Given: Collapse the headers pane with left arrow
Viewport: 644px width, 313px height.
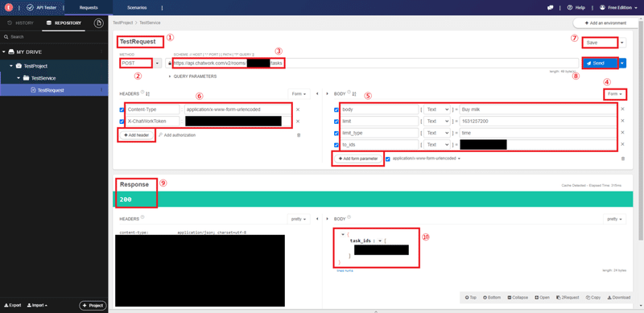Looking at the screenshot, I should coord(316,93).
